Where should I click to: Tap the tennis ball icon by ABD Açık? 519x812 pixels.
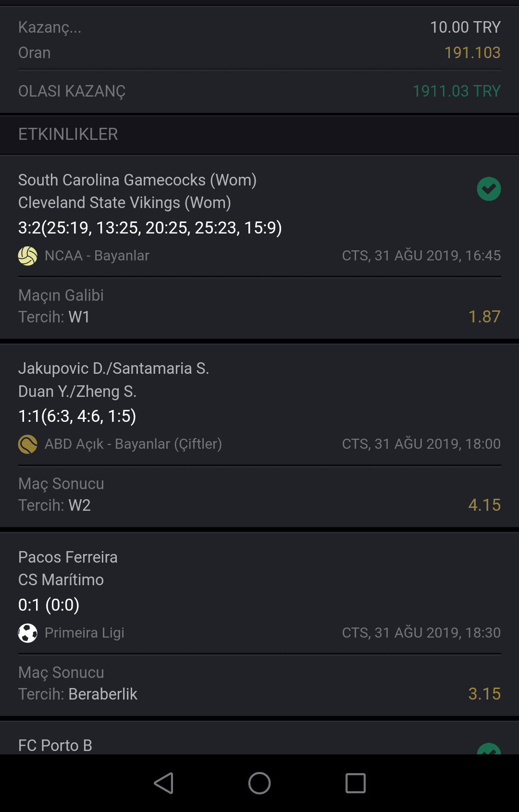pos(28,444)
